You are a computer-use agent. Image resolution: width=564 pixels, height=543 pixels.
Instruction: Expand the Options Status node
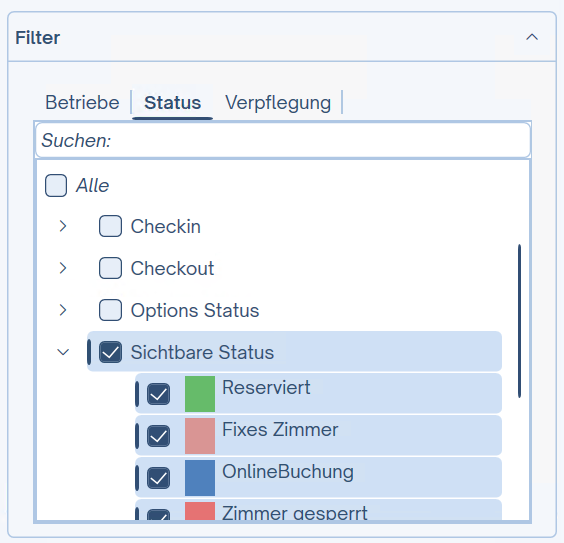coord(63,310)
